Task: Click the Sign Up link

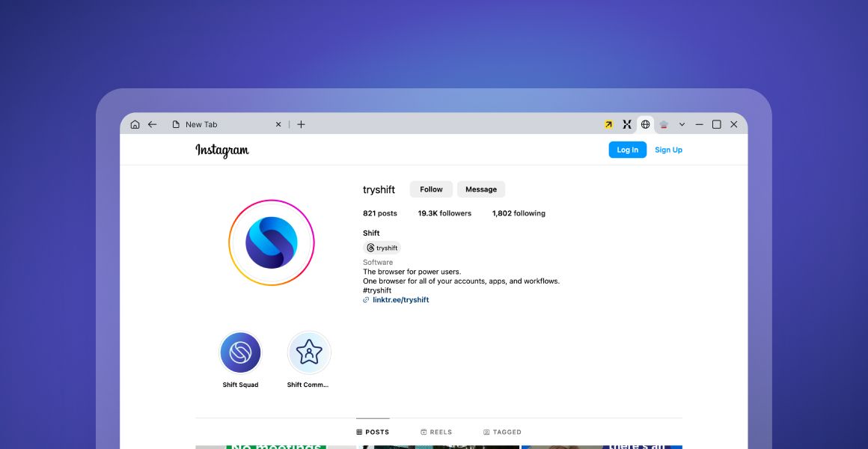Action: pos(668,150)
